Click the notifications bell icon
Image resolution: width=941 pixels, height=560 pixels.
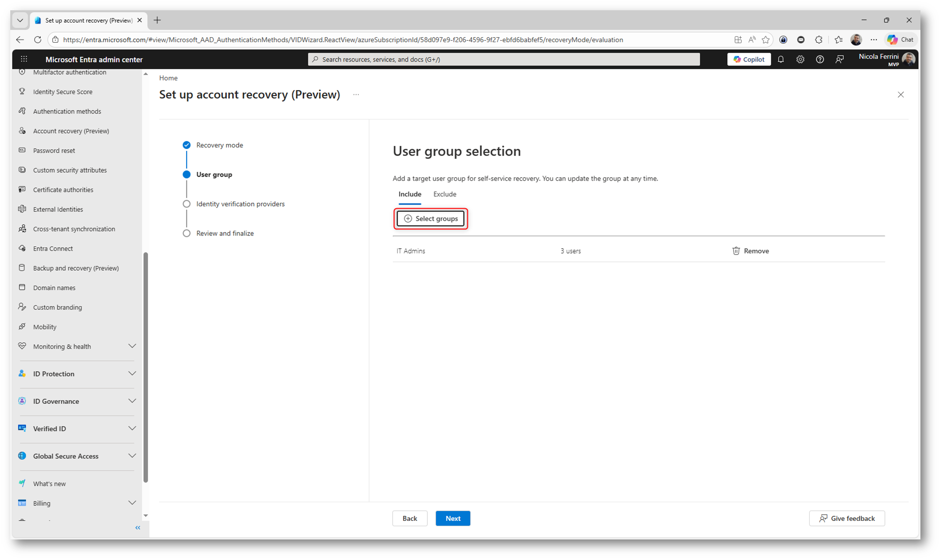(x=781, y=59)
